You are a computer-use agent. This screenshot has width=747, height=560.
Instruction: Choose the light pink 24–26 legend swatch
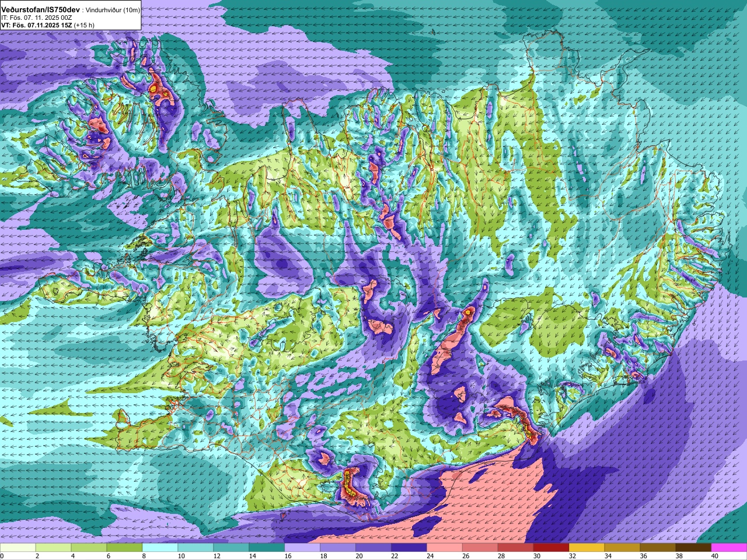(x=445, y=548)
